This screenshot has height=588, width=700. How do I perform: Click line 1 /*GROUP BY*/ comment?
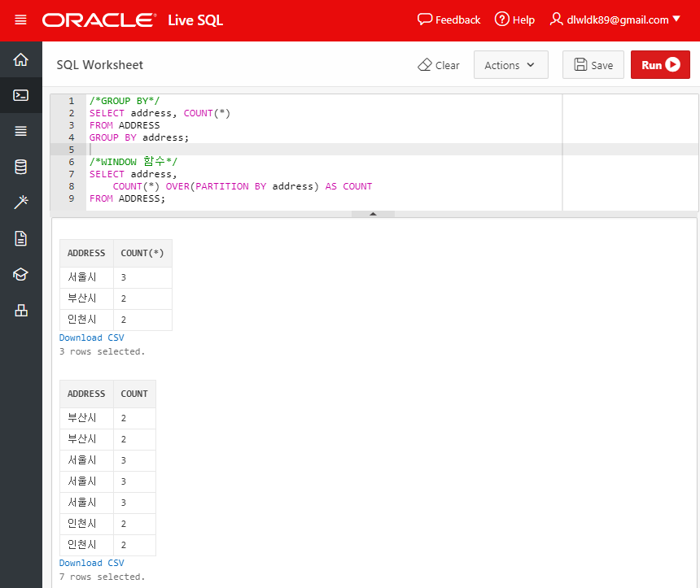pyautogui.click(x=124, y=101)
